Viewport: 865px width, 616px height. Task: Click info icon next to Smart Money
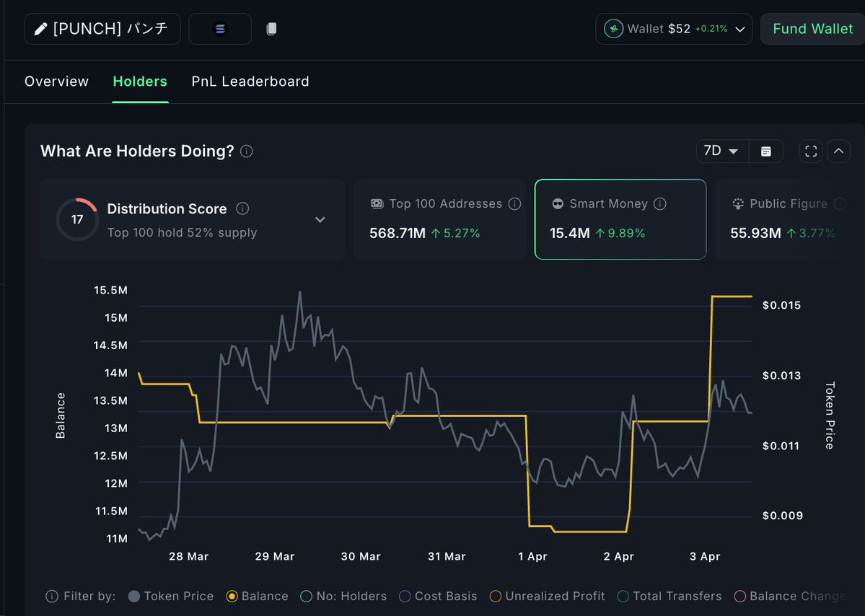pos(659,204)
